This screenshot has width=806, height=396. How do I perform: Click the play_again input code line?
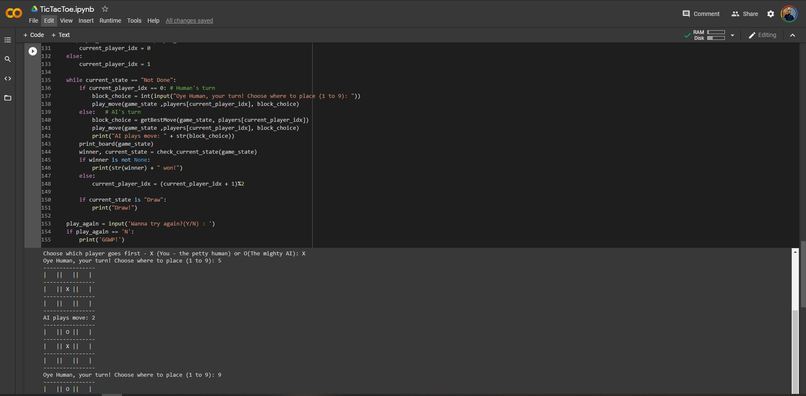point(140,224)
